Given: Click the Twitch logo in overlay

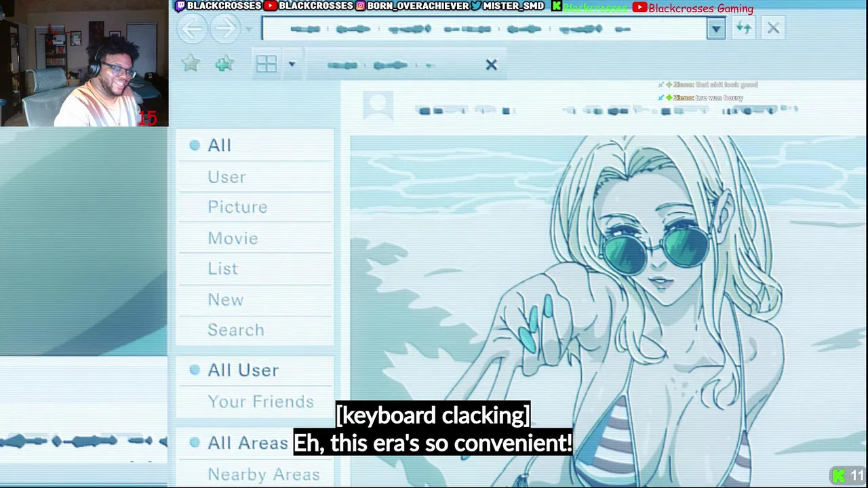Looking at the screenshot, I should pos(180,6).
